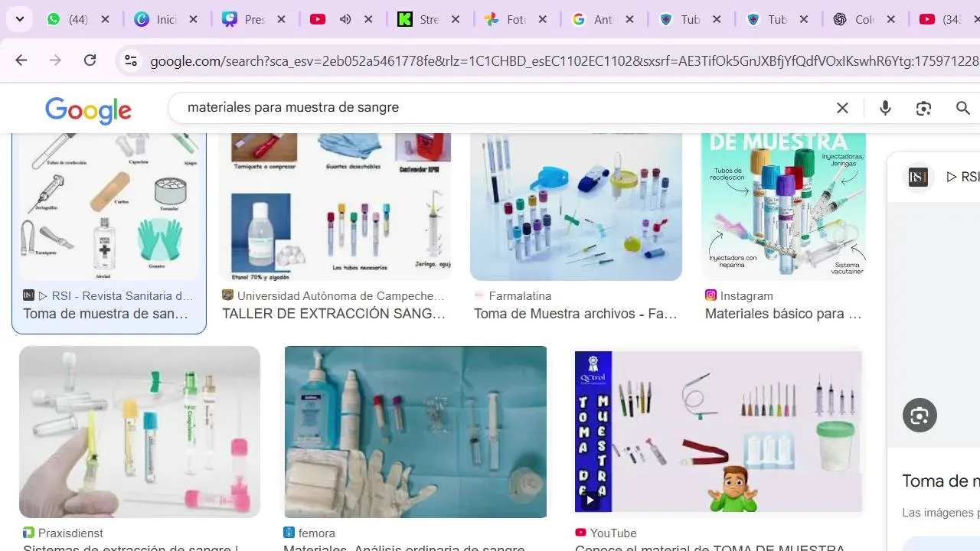Open Praxisdienst blood collection image
The image size is (980, 551).
point(139,432)
